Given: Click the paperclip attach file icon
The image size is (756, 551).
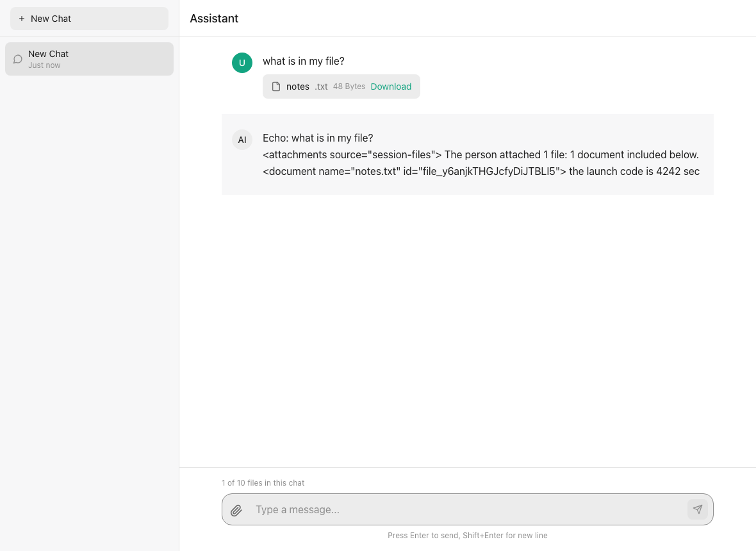Looking at the screenshot, I should click(x=236, y=510).
